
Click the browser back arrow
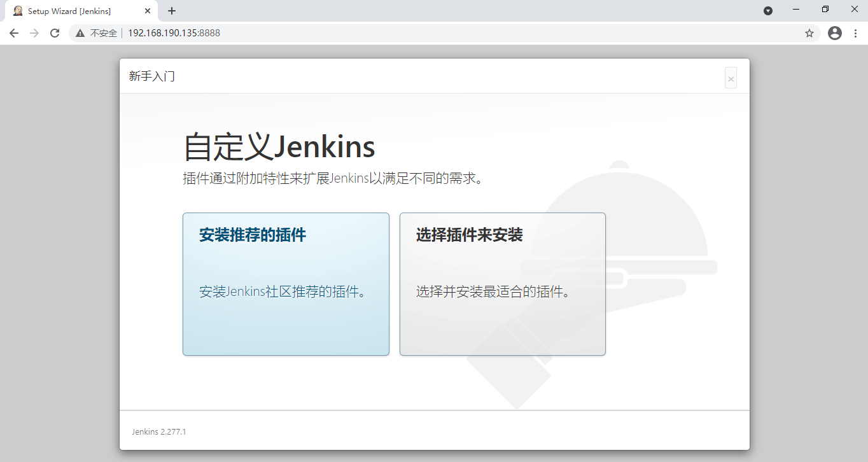tap(14, 33)
